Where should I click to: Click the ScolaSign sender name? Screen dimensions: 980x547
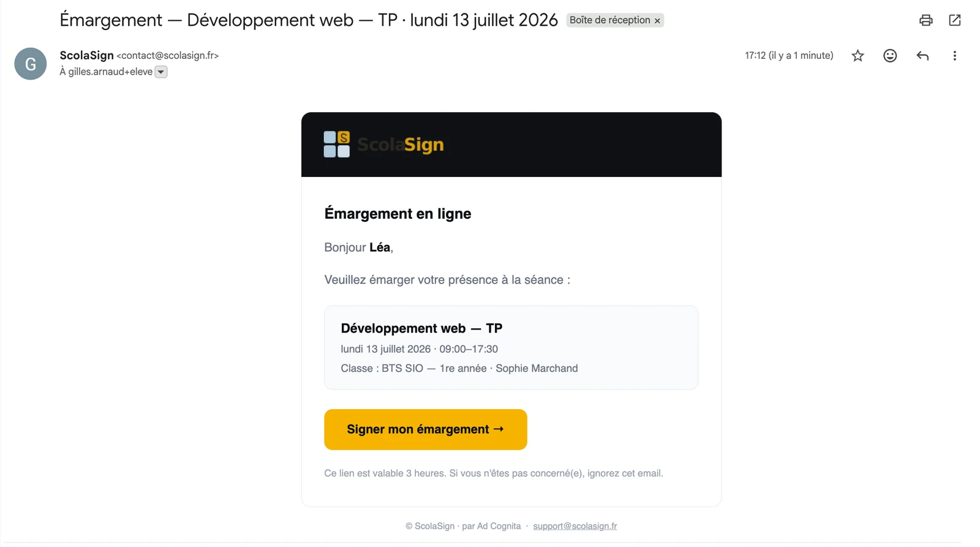pos(86,55)
